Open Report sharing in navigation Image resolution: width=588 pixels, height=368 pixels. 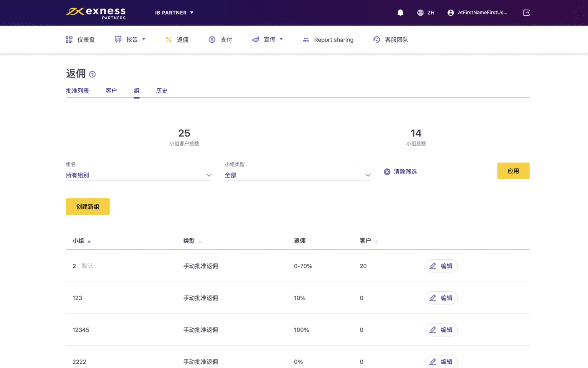(x=328, y=40)
